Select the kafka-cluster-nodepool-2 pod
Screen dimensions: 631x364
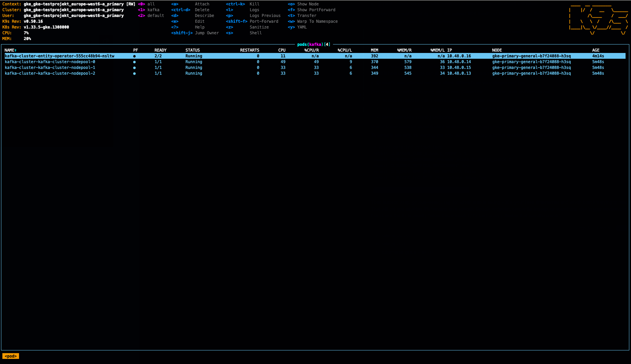click(50, 73)
